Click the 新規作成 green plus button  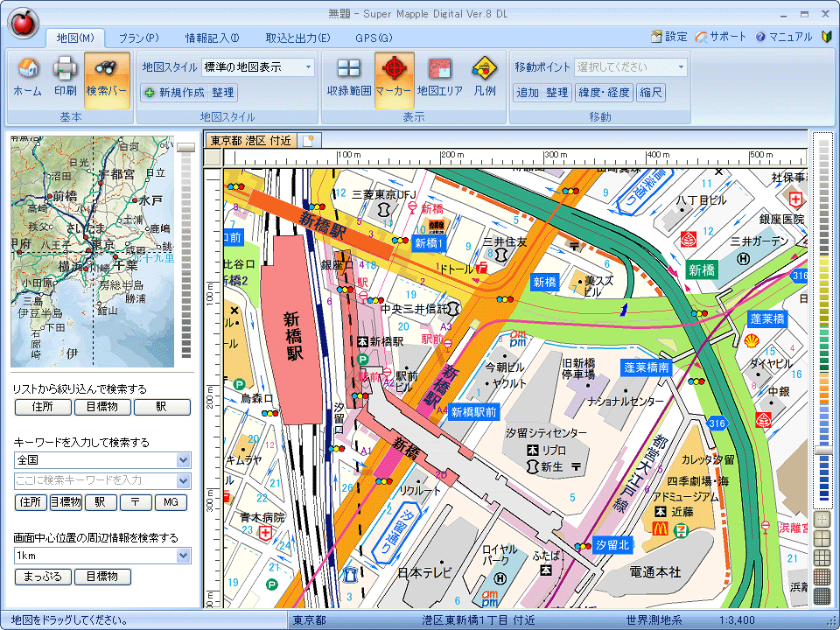[x=174, y=93]
